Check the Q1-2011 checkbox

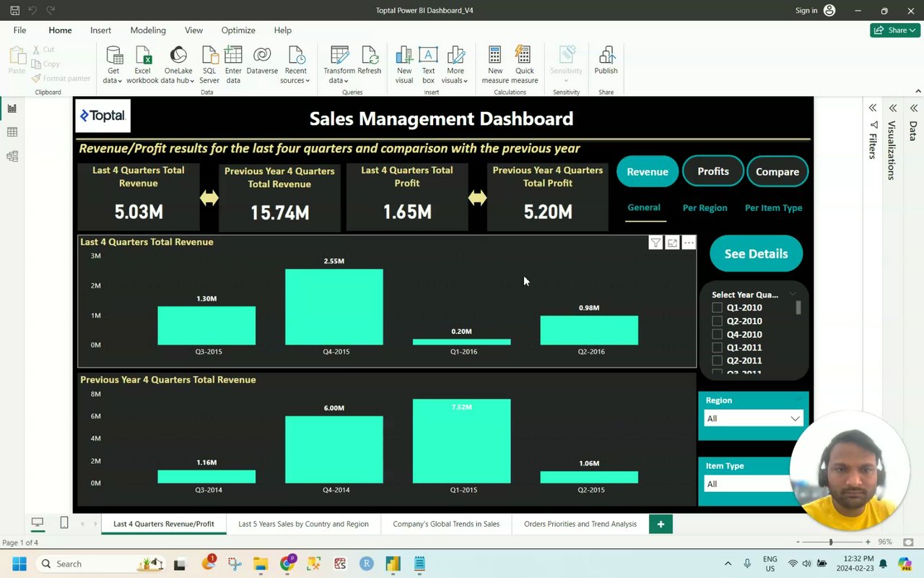[x=717, y=348]
